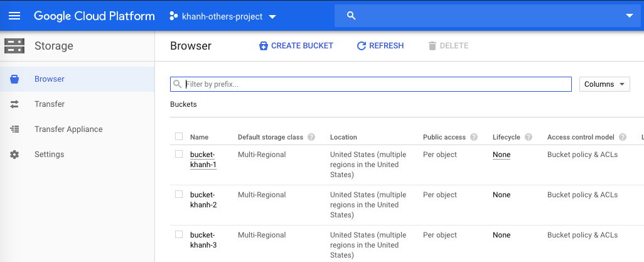Viewport: 644px width, 262px height.
Task: Click the Filter by prefix input field
Action: (377, 84)
